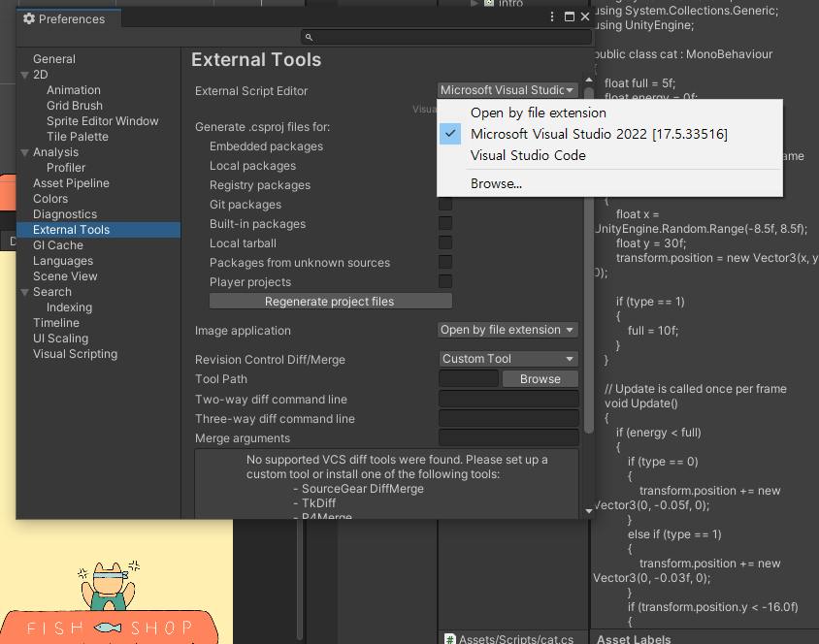This screenshot has height=644, width=819.
Task: Click the Preferences search field
Action: coord(446,37)
